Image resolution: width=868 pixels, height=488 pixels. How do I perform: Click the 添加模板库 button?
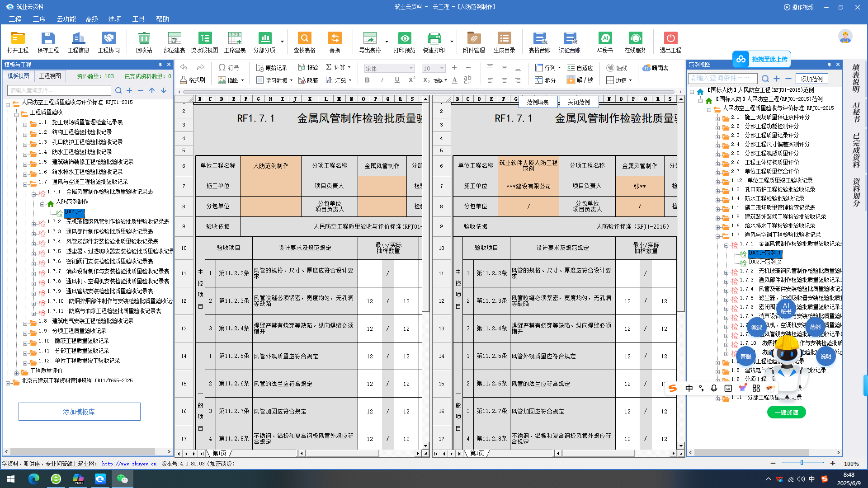(x=79, y=412)
